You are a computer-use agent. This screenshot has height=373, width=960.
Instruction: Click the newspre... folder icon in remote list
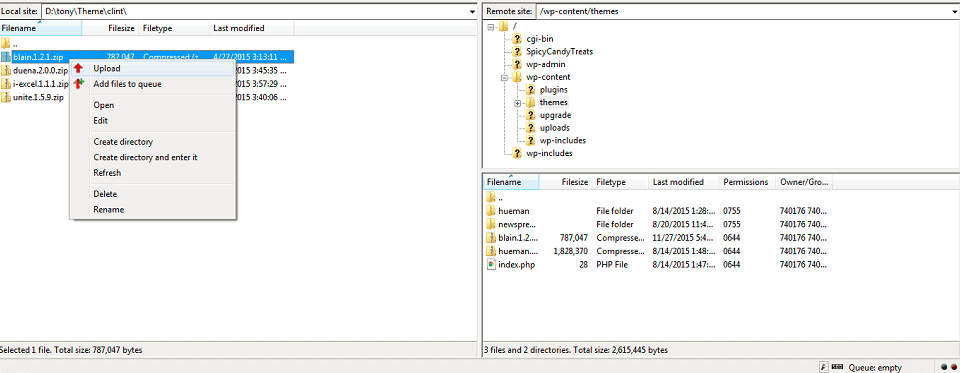pos(491,224)
